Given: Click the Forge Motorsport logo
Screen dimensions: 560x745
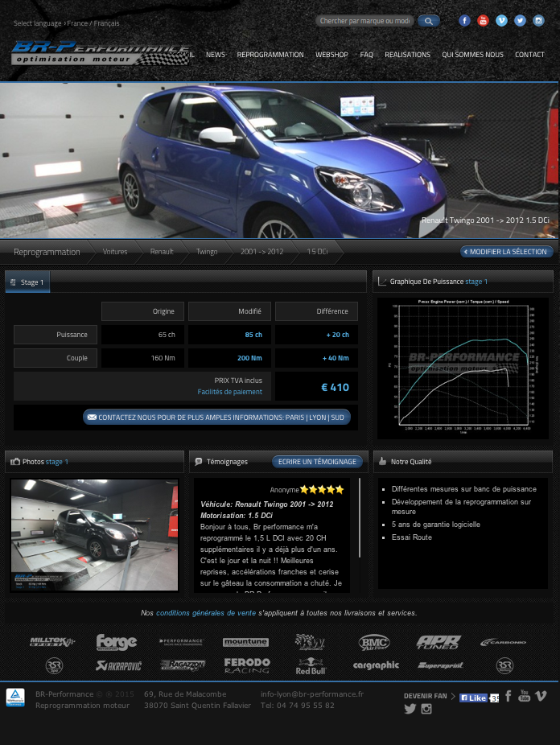Looking at the screenshot, I should (117, 642).
